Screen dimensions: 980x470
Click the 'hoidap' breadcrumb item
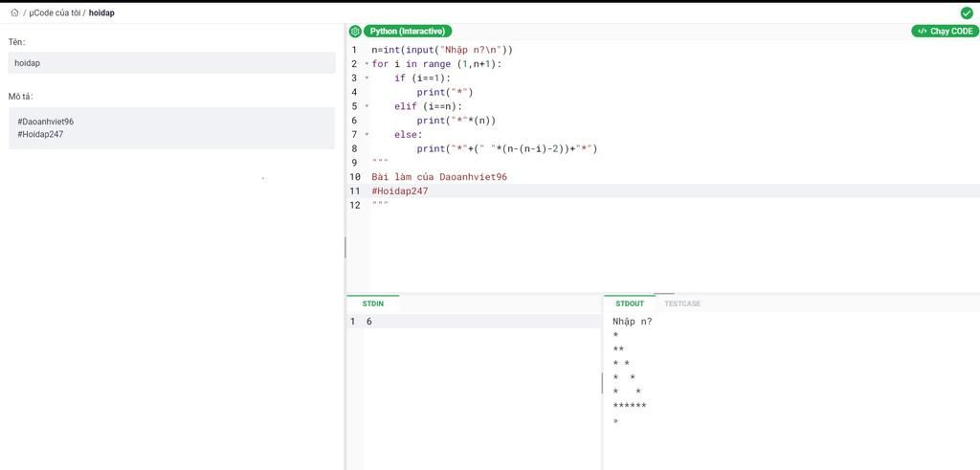point(101,12)
